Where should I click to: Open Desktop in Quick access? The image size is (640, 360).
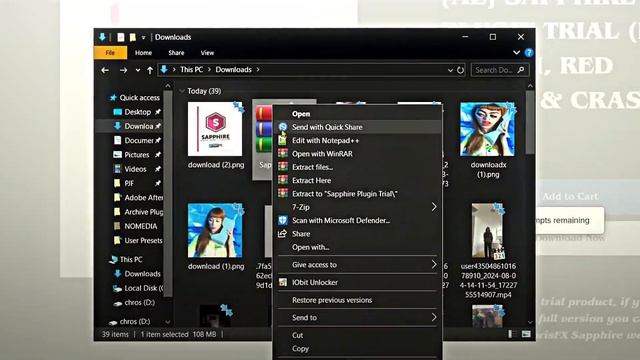click(x=137, y=112)
